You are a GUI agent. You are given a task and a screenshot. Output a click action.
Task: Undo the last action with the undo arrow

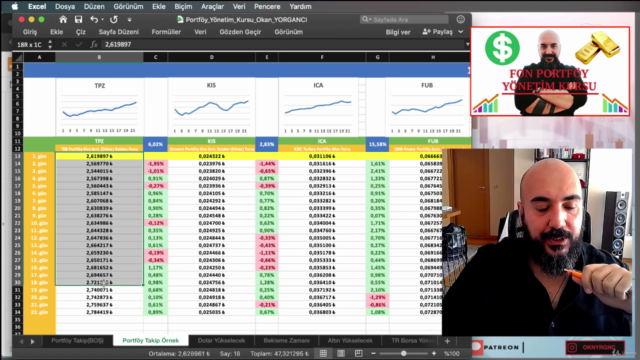[94, 19]
